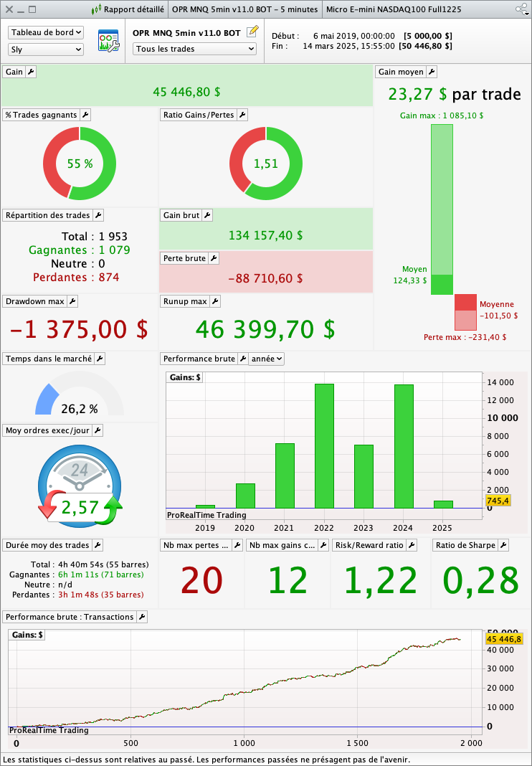
Task: Click the share icon in title bar
Action: [521, 9]
